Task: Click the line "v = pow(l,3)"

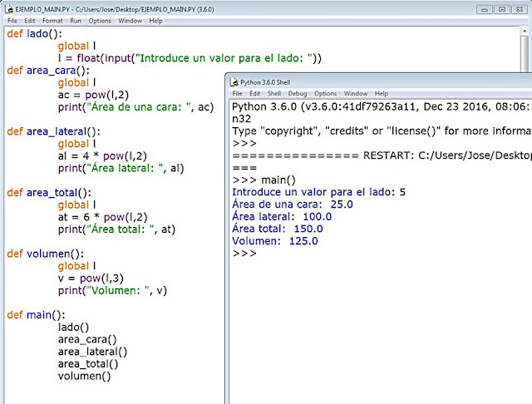Action: coord(91,278)
